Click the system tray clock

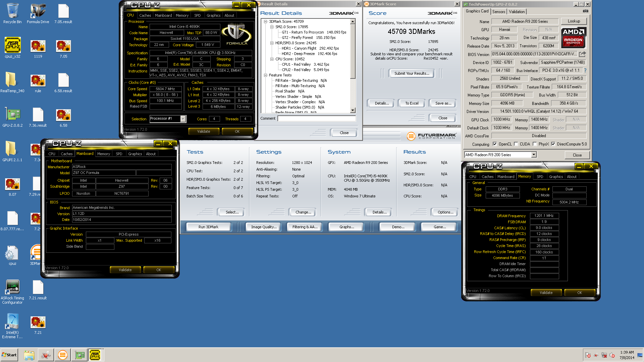(627, 355)
